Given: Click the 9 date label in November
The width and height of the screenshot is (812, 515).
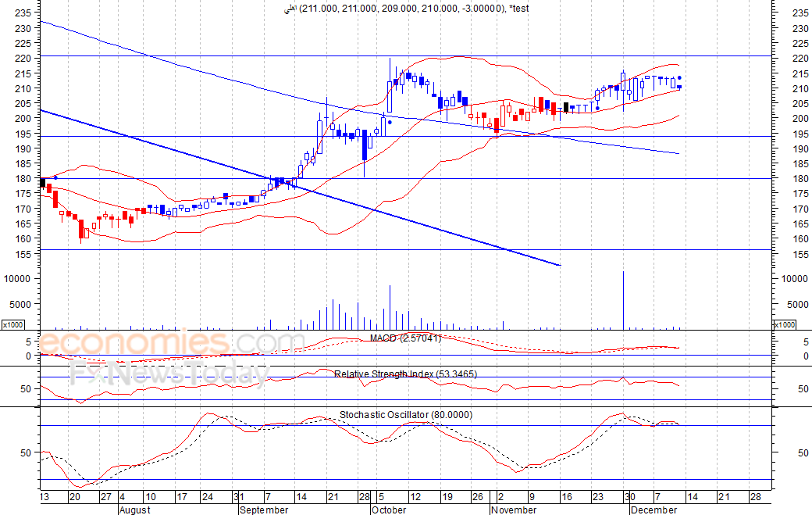Looking at the screenshot, I should click(531, 497).
